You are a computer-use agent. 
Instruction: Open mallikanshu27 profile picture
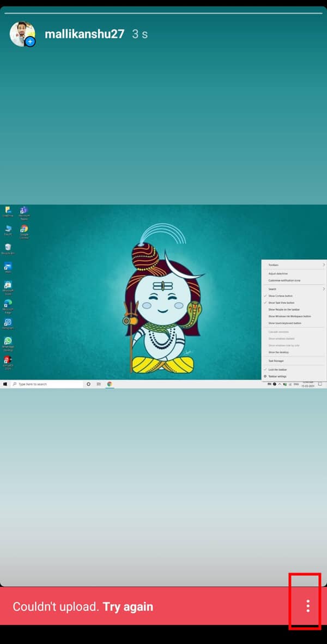pyautogui.click(x=22, y=34)
